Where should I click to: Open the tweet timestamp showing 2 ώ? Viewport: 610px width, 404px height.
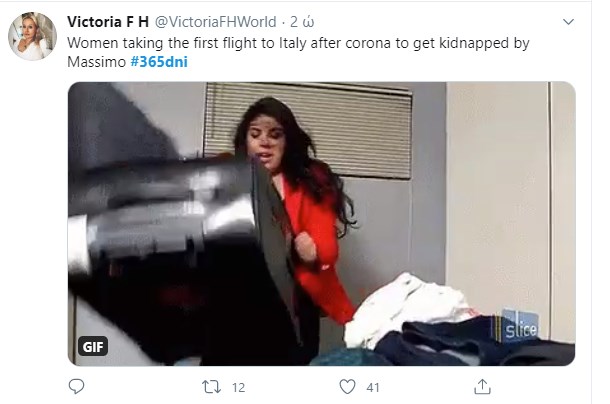pyautogui.click(x=302, y=22)
